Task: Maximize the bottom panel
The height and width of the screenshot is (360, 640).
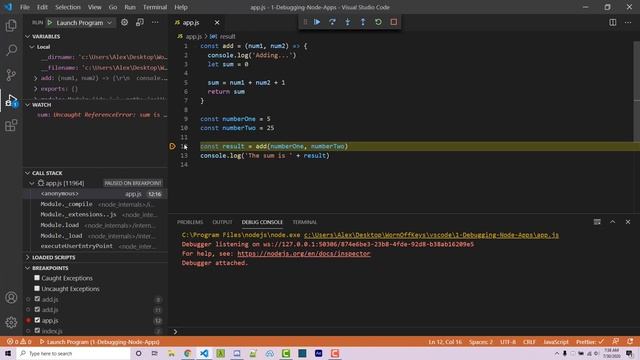Action: pyautogui.click(x=613, y=222)
